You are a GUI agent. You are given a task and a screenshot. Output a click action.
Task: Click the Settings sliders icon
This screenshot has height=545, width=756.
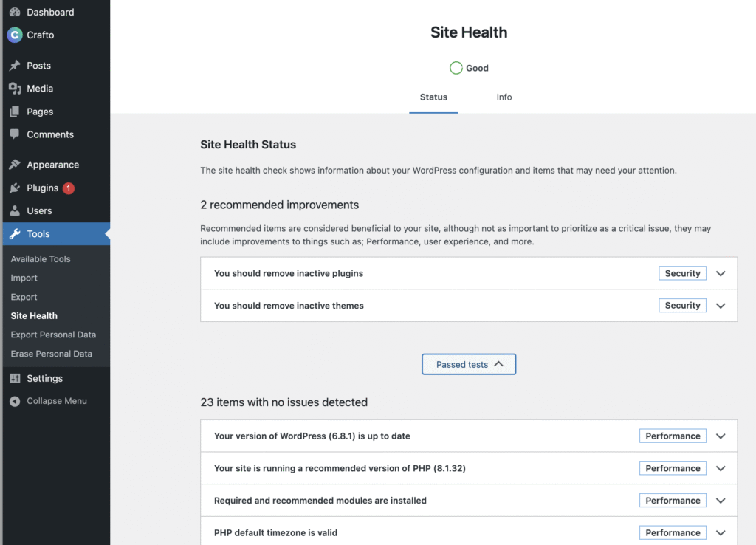pyautogui.click(x=15, y=378)
